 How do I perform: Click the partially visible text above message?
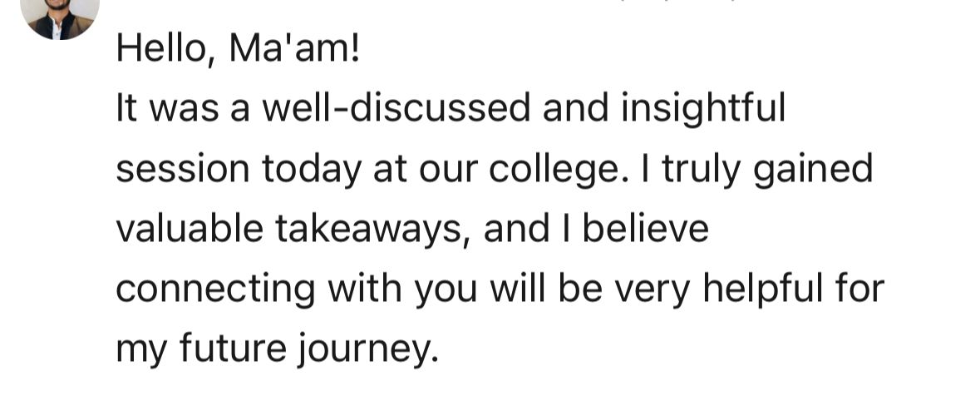(677, 2)
